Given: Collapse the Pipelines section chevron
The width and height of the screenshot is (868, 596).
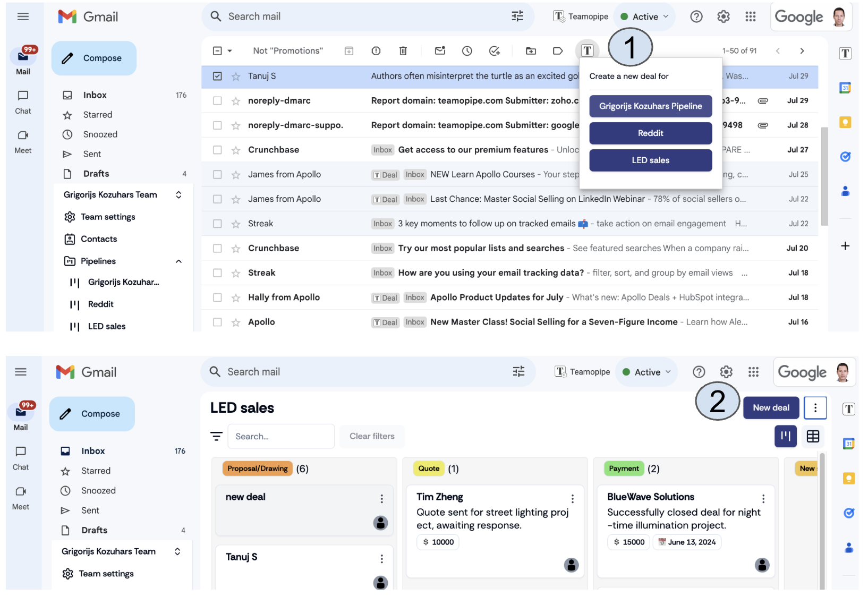Looking at the screenshot, I should [x=178, y=261].
